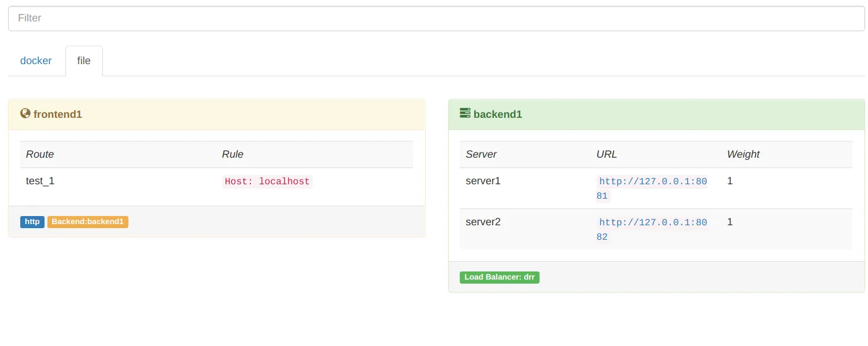Click the Rule column header
Viewport: 868px width, 346px height.
tap(232, 154)
